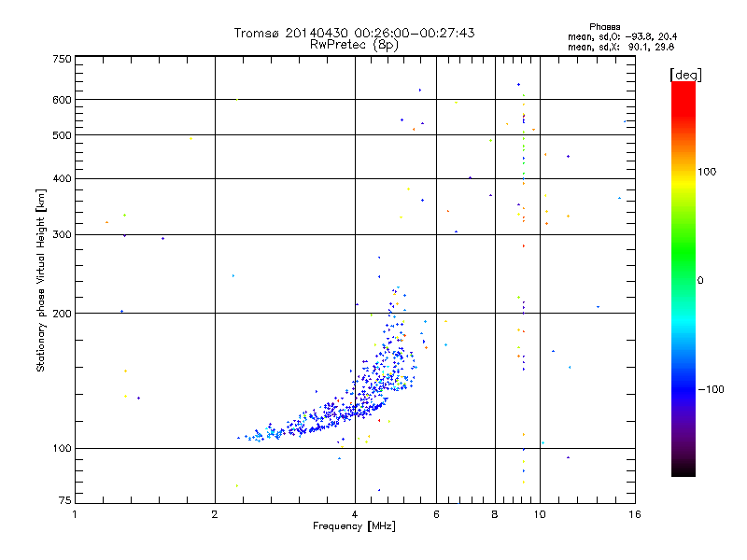Click the x-axis tick label "6"
Image resolution: width=747 pixels, height=560 pixels.
point(436,514)
